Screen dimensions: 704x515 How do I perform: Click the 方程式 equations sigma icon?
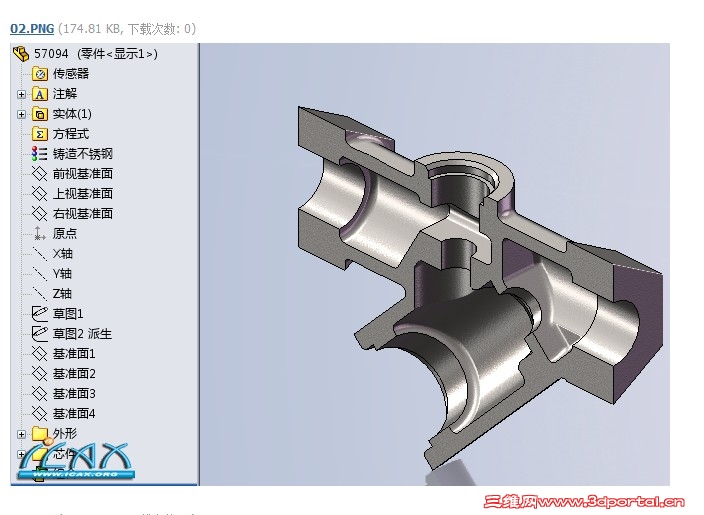40,134
